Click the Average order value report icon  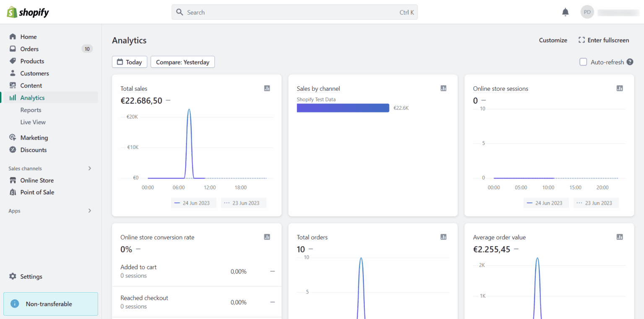click(620, 237)
